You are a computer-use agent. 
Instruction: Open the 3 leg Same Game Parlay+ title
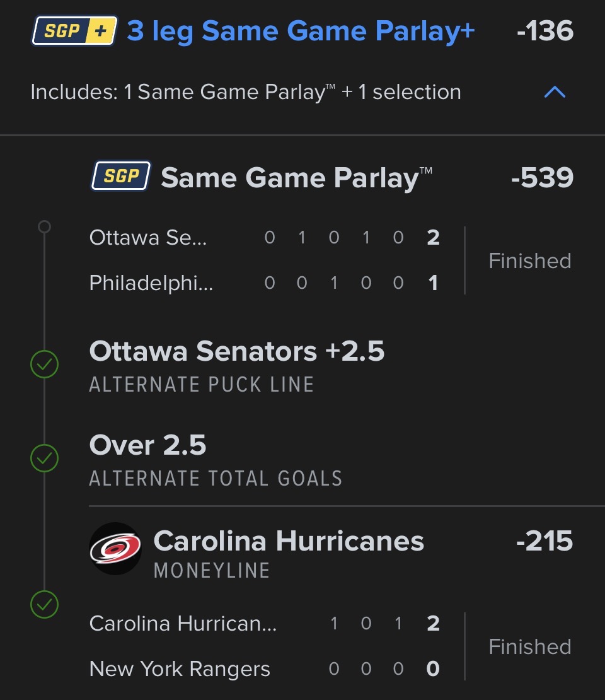pos(301,31)
